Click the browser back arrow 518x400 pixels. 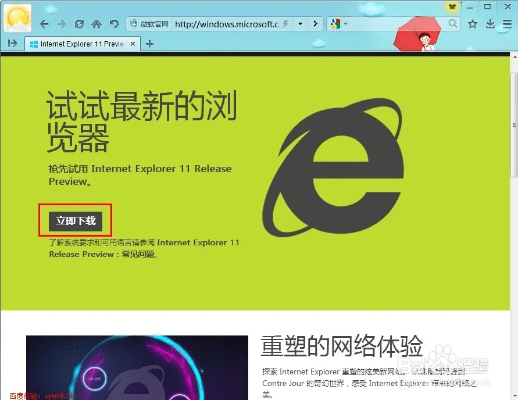point(44,24)
